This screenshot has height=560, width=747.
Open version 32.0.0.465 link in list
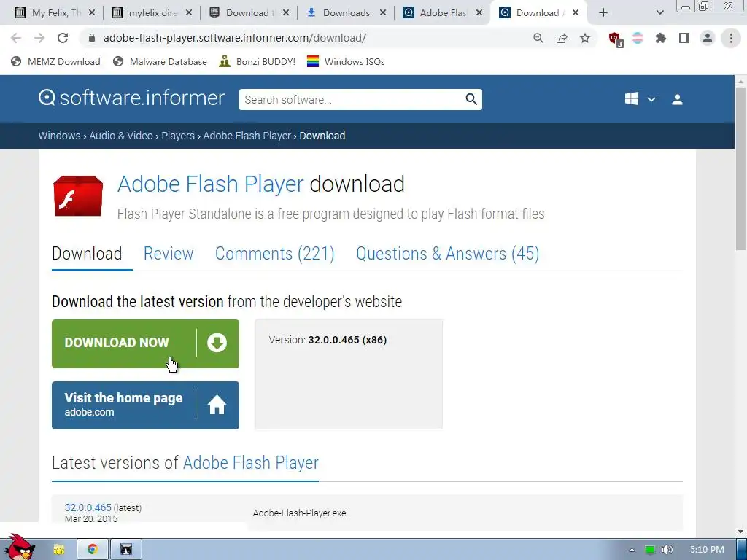(88, 507)
